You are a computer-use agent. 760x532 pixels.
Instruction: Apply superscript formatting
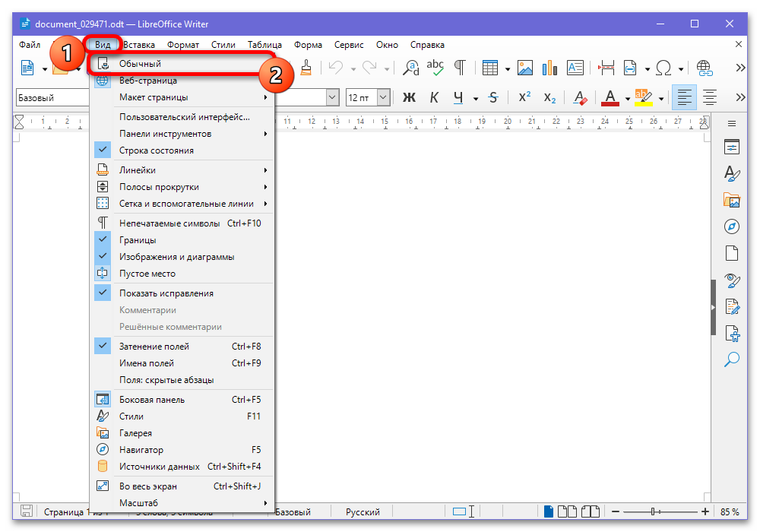tap(524, 97)
